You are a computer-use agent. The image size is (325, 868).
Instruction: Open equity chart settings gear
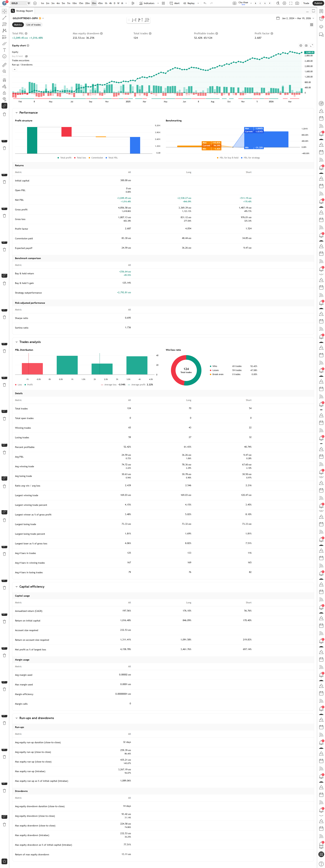[301, 45]
